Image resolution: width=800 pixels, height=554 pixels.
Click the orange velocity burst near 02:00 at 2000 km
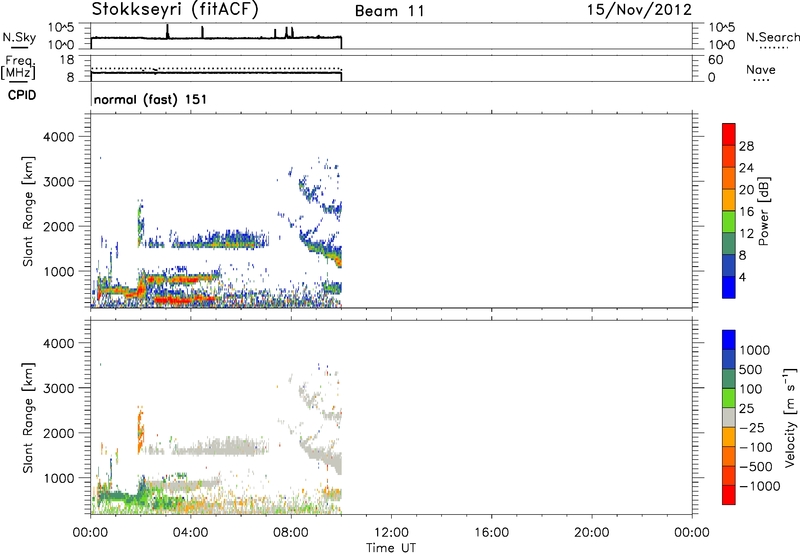(x=140, y=430)
